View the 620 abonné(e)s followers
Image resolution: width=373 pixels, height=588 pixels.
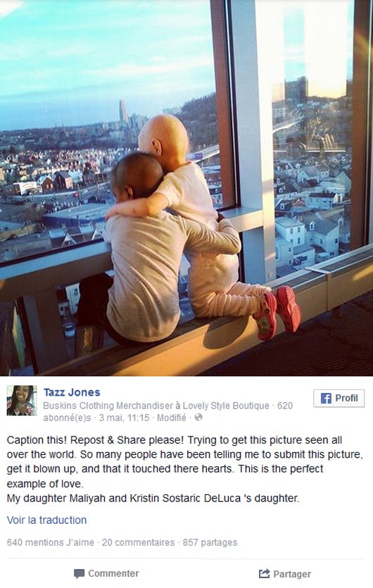pos(167,411)
